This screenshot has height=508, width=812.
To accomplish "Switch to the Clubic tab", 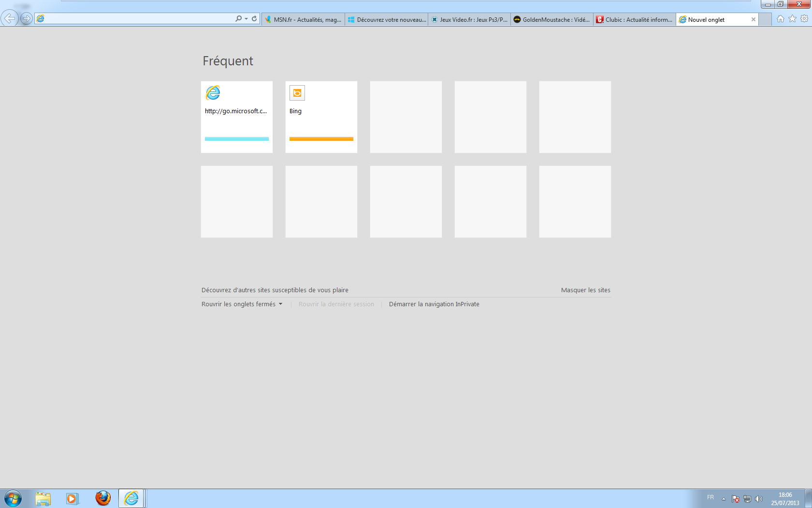I will pos(634,20).
